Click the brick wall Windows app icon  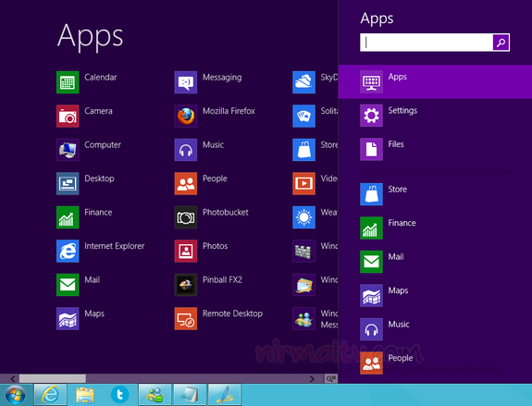click(303, 251)
